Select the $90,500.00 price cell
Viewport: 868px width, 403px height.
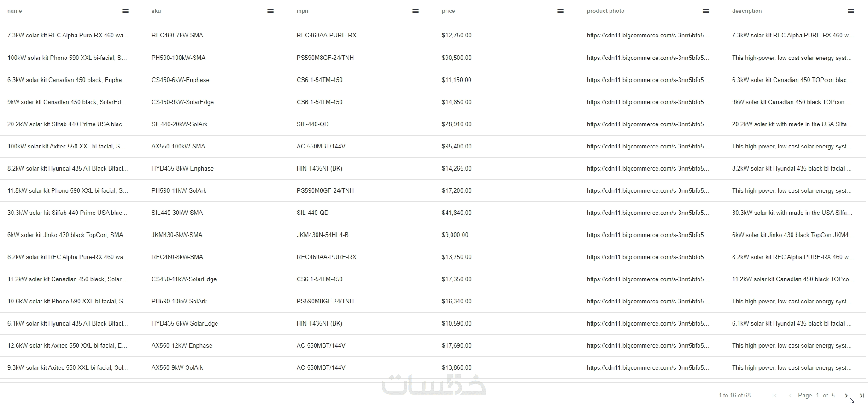(x=457, y=58)
